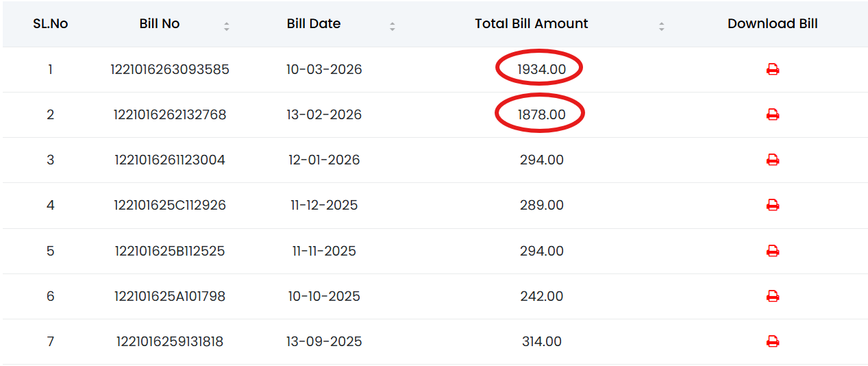Image resolution: width=868 pixels, height=366 pixels.
Task: Click bill number 1221016263093585
Action: [170, 69]
